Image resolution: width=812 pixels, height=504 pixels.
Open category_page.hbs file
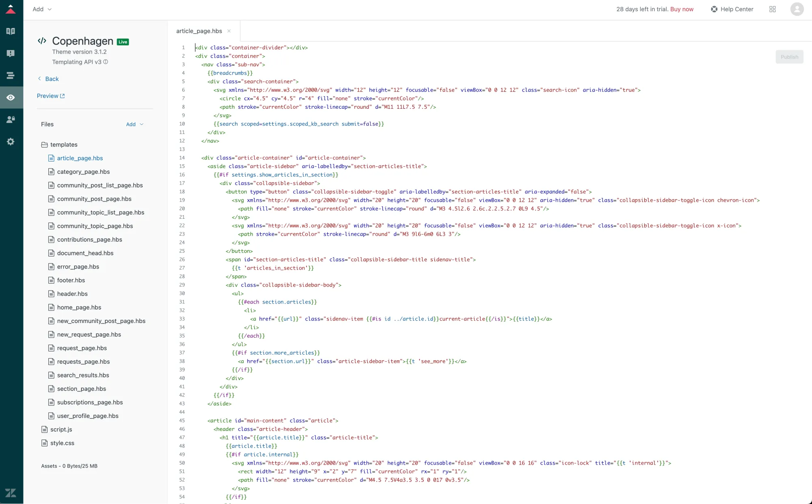[79, 172]
